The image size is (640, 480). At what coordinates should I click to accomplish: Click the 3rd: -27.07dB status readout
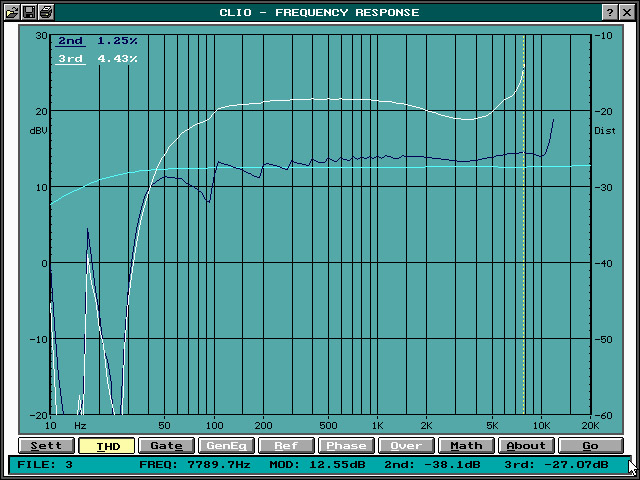[x=556, y=464]
